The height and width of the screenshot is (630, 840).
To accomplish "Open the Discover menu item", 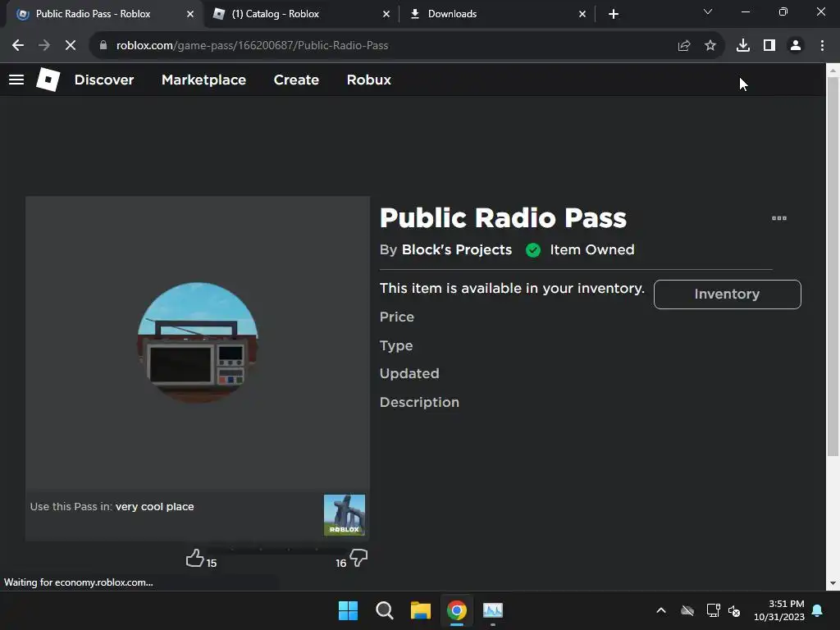I will tap(104, 80).
